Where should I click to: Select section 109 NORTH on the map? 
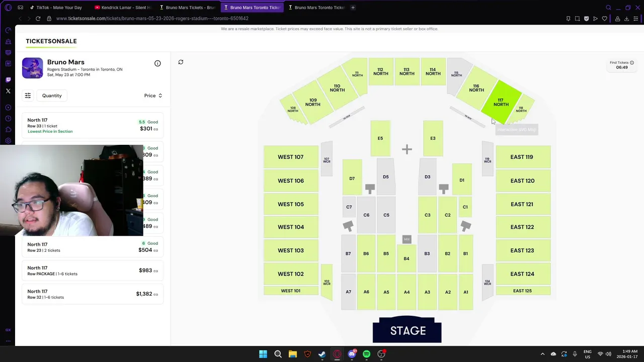coord(313,103)
